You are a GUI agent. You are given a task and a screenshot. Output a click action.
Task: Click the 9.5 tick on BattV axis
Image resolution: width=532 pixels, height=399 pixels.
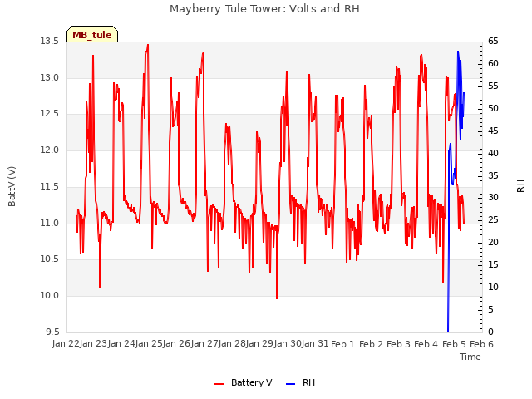pos(52,332)
